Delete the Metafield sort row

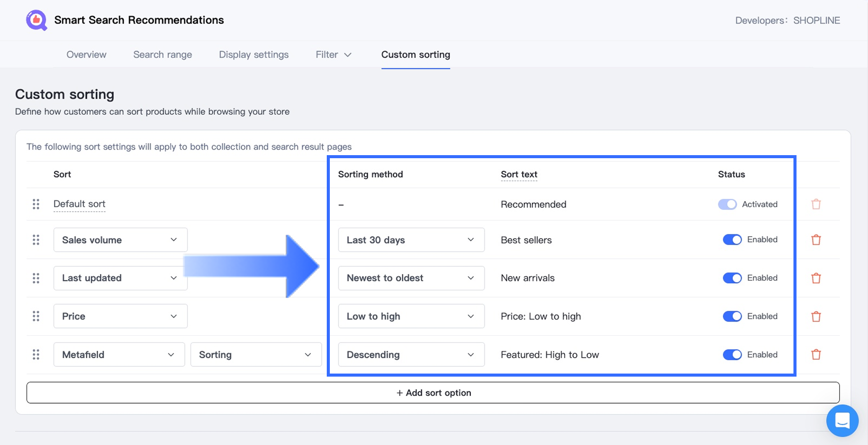coord(816,355)
